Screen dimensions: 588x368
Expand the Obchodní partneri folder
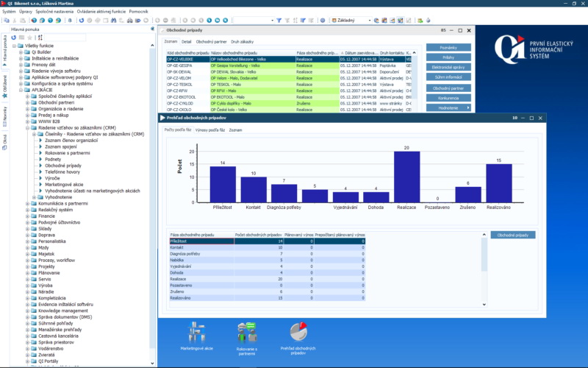click(x=27, y=102)
